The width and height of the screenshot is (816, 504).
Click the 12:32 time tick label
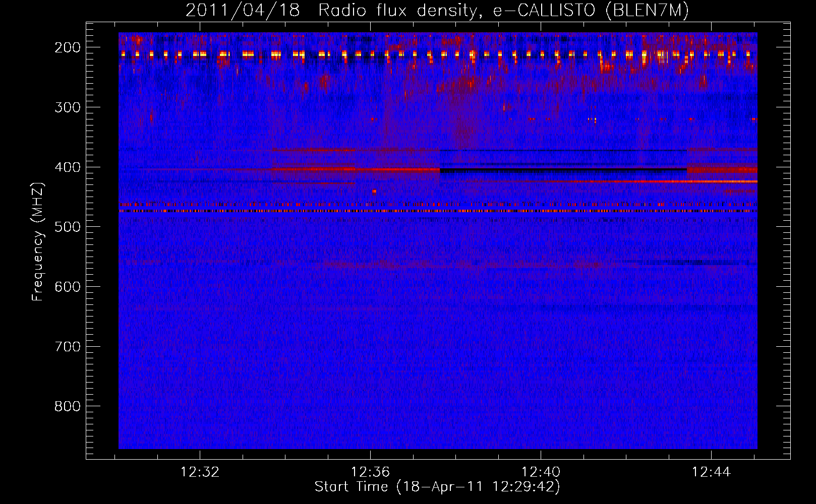(x=200, y=472)
